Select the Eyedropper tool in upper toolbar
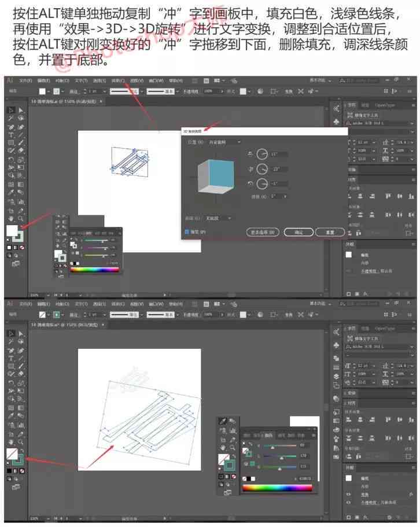This screenshot has width=420, height=527. pyautogui.click(x=11, y=193)
